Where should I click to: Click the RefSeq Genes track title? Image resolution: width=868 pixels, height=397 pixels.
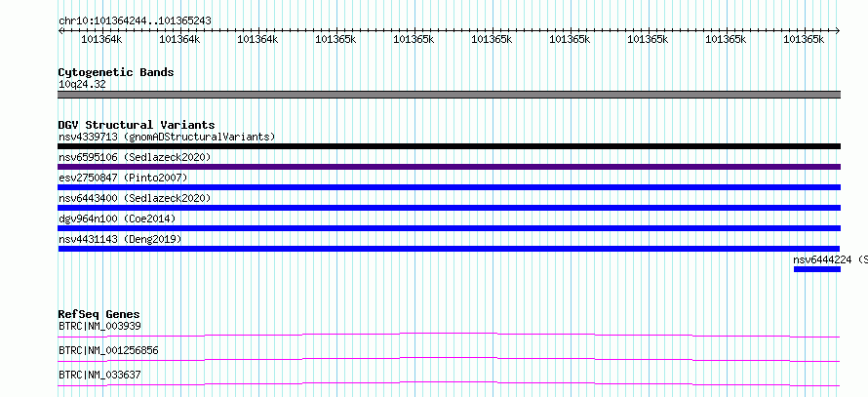coord(99,315)
